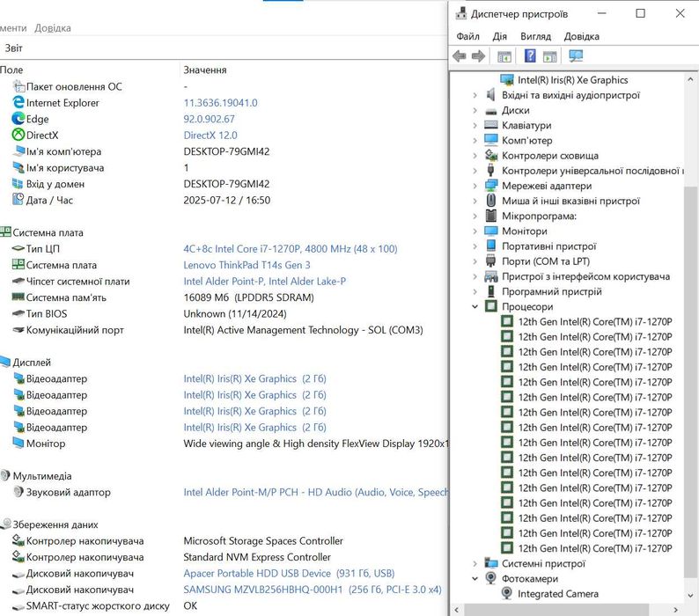Click the Монітор icon in Дисплей section

[18, 443]
